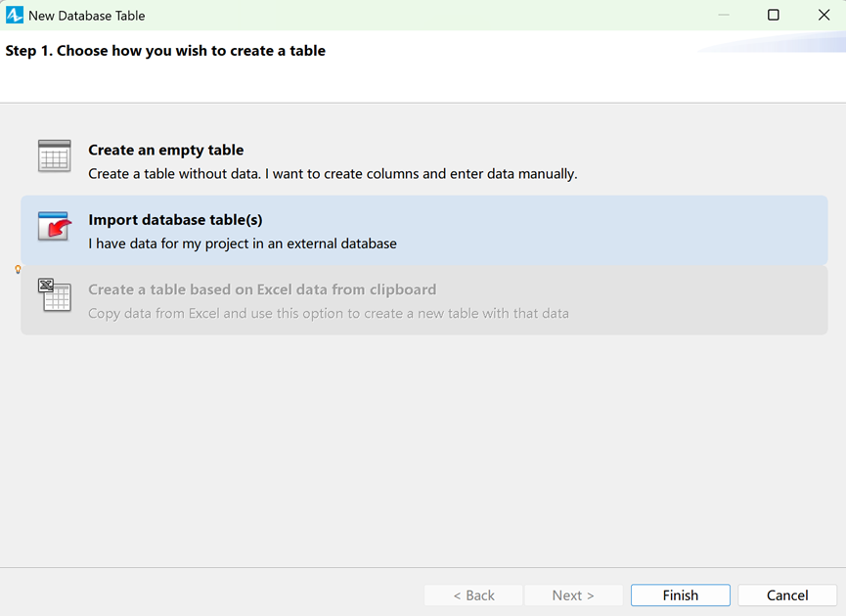Close the dialog with the X button
This screenshot has width=846, height=616.
click(x=824, y=15)
